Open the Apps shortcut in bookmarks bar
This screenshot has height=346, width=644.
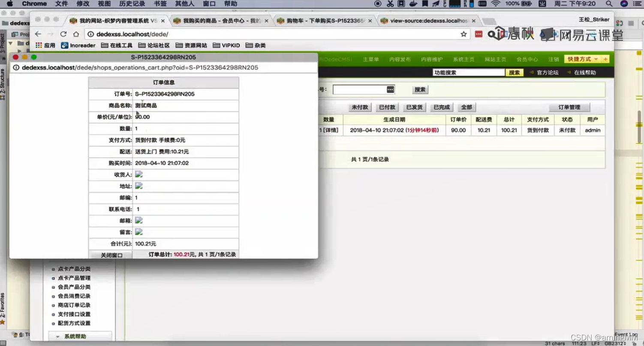coord(45,45)
